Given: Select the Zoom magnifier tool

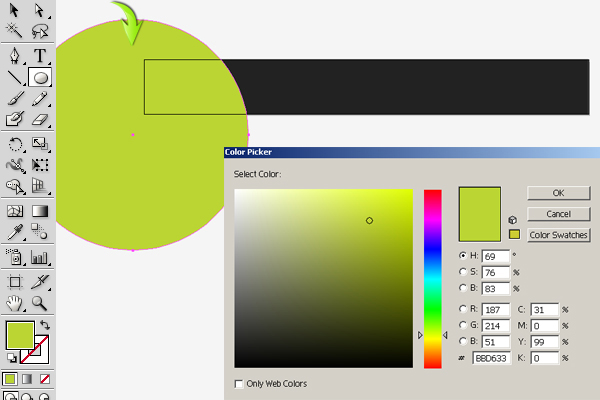Looking at the screenshot, I should pyautogui.click(x=40, y=303).
